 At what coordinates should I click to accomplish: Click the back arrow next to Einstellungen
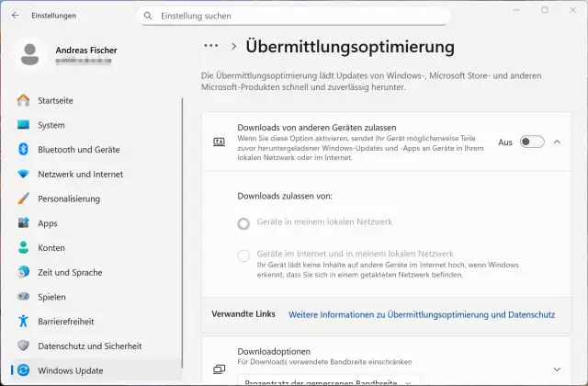(x=16, y=16)
